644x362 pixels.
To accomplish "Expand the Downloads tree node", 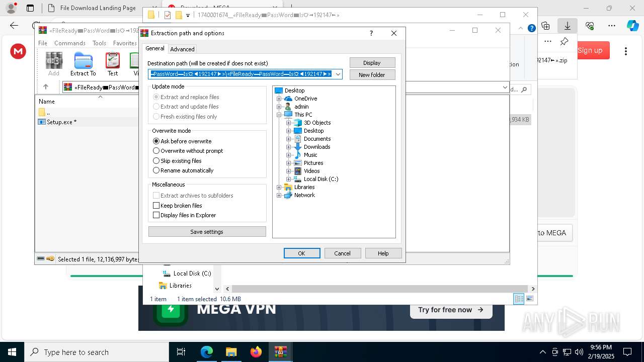I will tap(289, 147).
